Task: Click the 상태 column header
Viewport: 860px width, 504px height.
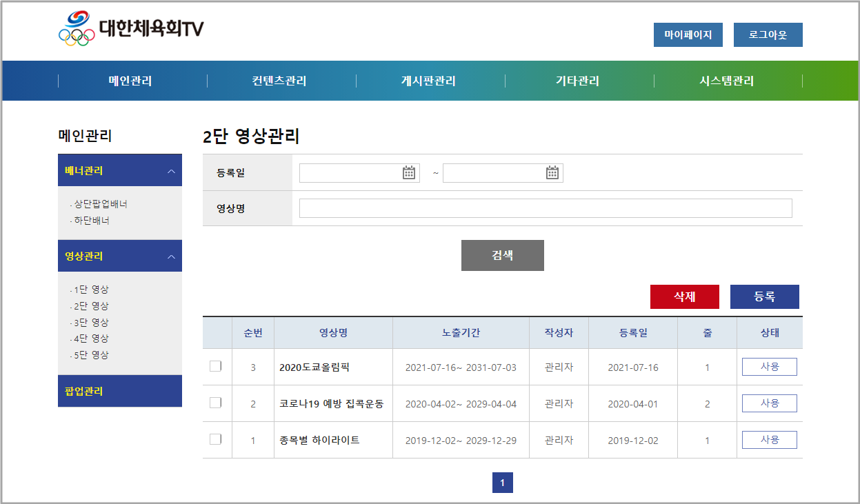Action: click(x=770, y=333)
